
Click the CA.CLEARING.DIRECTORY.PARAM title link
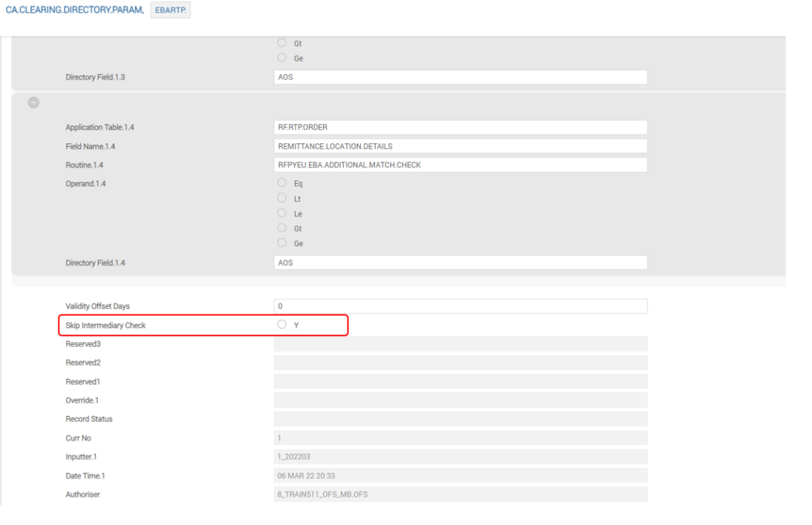click(x=74, y=12)
